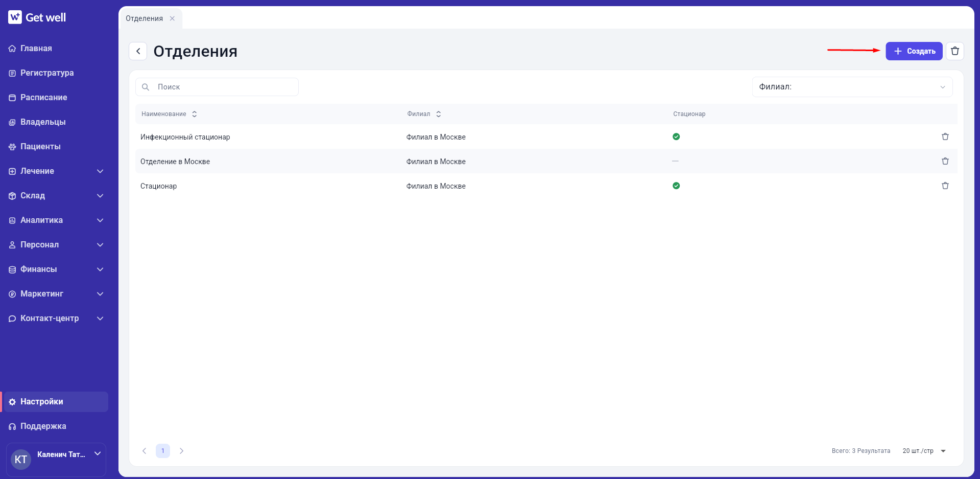Click the Всего: 3 Результата label
Screen dimensions: 980x479
pyautogui.click(x=861, y=451)
